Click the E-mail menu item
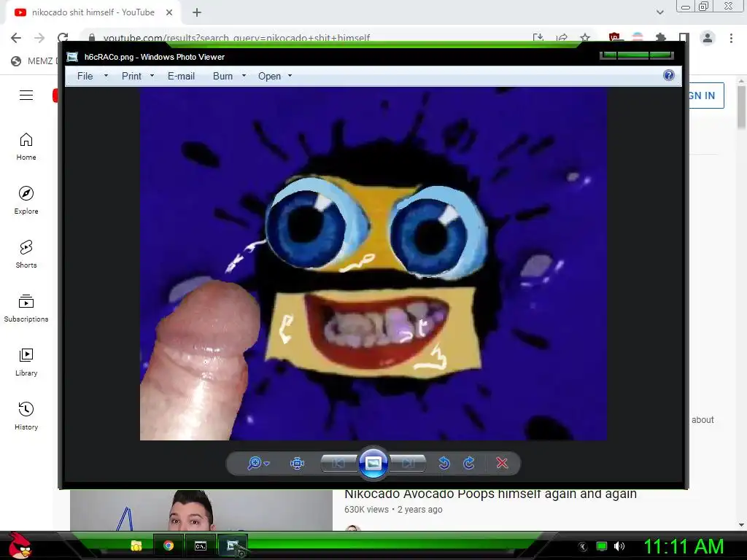 (x=181, y=76)
